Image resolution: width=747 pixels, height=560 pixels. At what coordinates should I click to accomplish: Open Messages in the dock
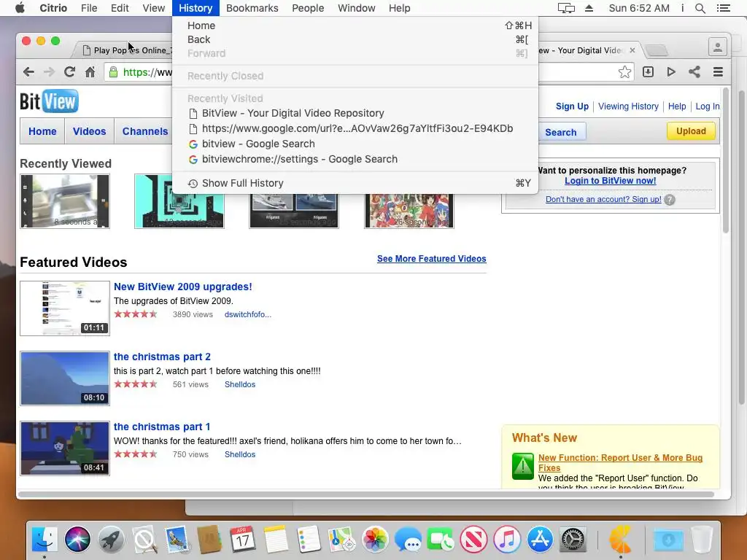[408, 539]
